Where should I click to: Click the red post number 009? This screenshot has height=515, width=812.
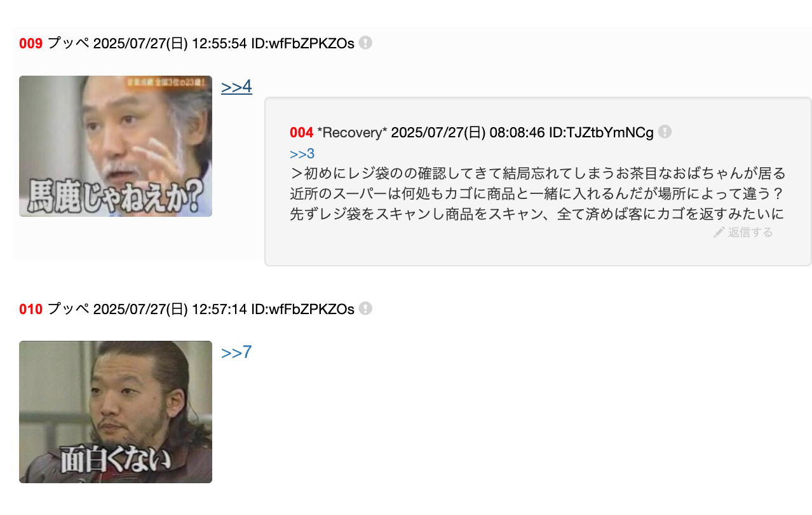click(30, 43)
